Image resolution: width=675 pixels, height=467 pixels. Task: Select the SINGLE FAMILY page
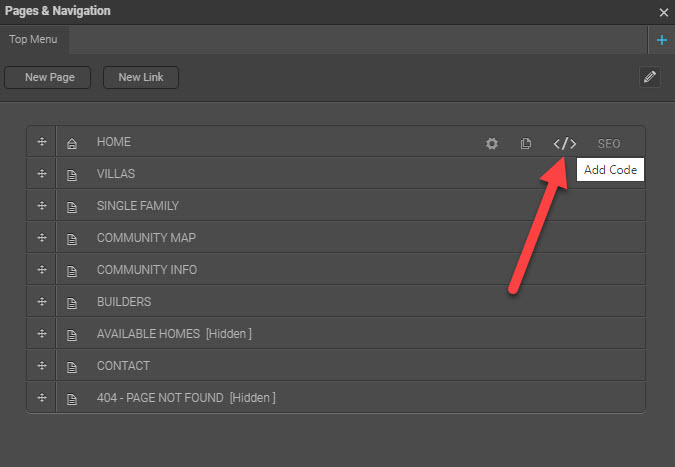(138, 206)
